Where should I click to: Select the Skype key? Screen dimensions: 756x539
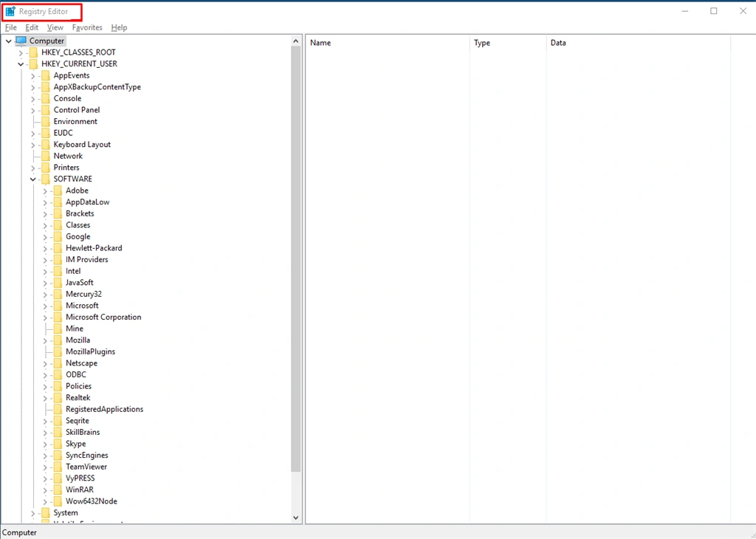click(x=76, y=444)
